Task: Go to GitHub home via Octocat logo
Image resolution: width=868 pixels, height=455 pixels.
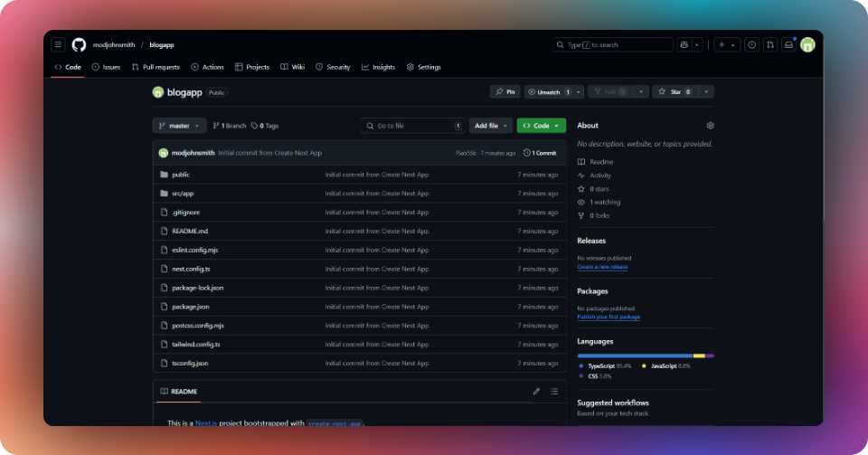Action: (x=80, y=45)
